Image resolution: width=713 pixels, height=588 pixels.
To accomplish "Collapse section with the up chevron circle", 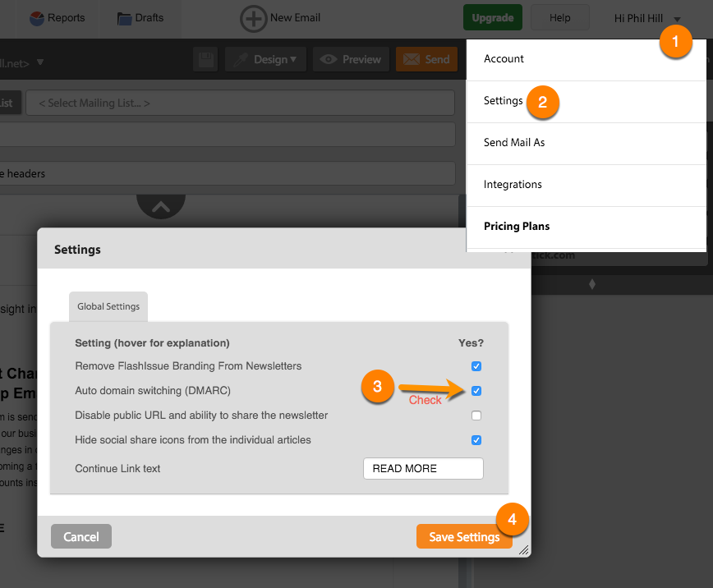I will (161, 206).
